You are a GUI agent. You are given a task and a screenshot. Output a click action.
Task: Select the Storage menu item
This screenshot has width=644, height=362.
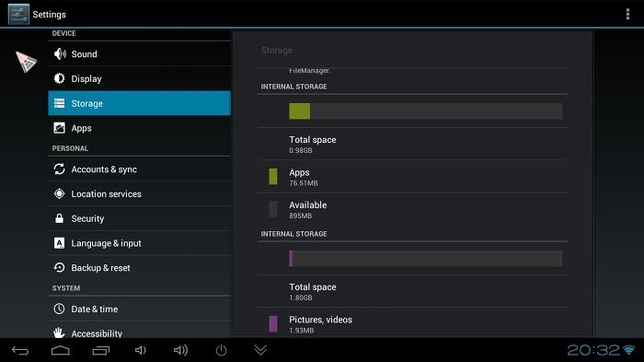point(139,103)
